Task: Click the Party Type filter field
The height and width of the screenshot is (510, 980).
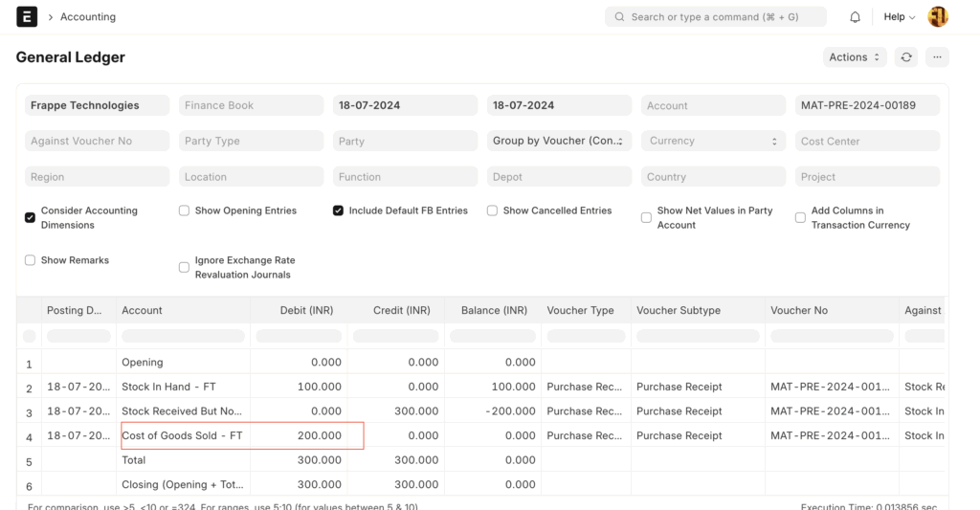Action: (x=251, y=141)
